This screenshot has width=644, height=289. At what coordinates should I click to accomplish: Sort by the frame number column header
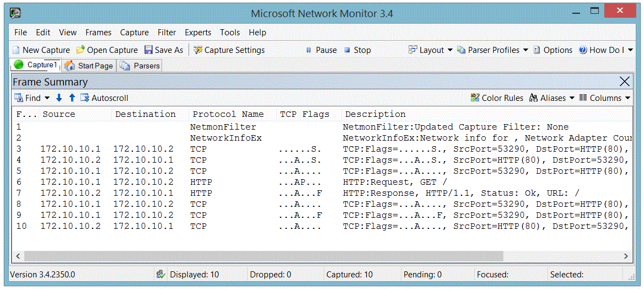26,114
